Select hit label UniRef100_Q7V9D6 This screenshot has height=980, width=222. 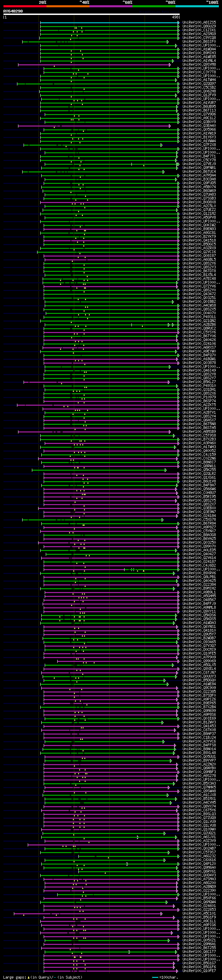pos(199,114)
